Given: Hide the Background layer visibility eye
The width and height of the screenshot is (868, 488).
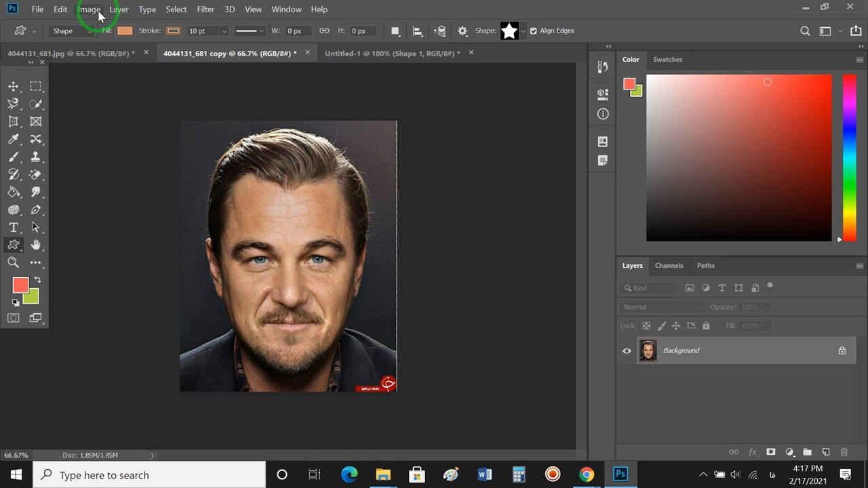Looking at the screenshot, I should [x=627, y=350].
